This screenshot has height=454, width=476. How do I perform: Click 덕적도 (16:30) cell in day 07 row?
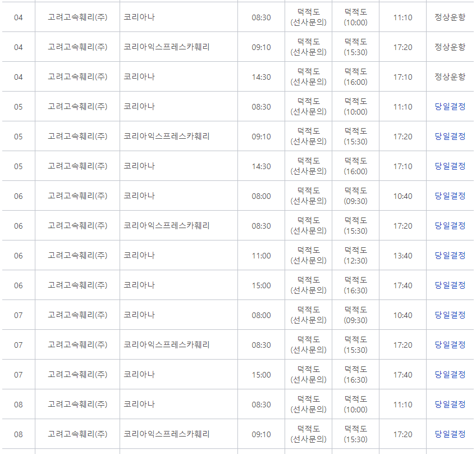(x=355, y=375)
